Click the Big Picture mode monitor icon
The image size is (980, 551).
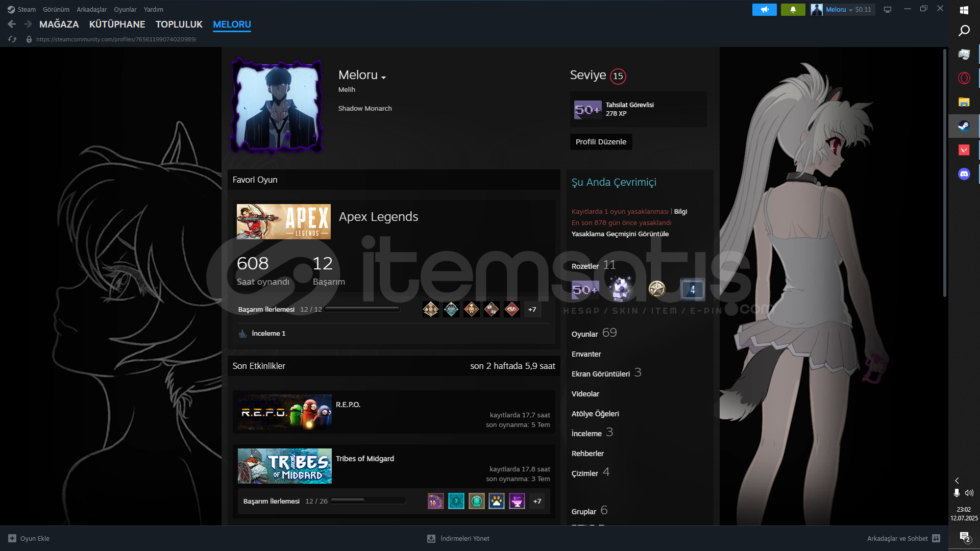888,10
